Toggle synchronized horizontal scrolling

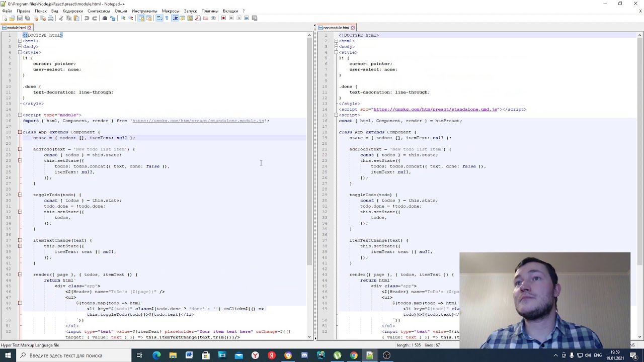tap(149, 18)
